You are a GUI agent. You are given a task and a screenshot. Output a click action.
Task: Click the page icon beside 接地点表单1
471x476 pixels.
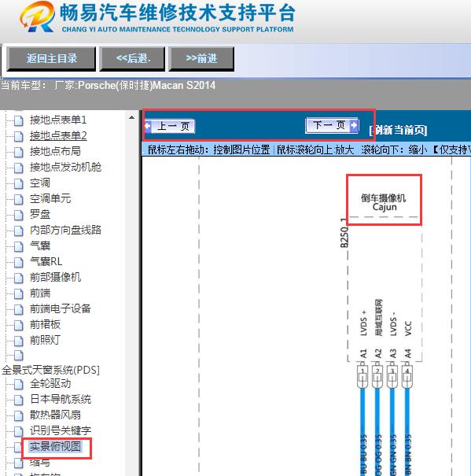pos(19,120)
